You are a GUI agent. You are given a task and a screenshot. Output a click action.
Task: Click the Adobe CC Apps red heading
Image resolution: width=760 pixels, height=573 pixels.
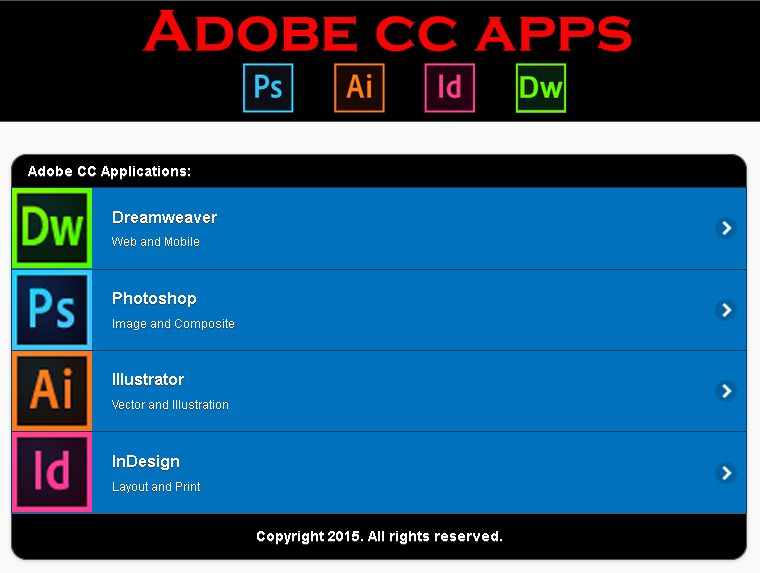388,32
